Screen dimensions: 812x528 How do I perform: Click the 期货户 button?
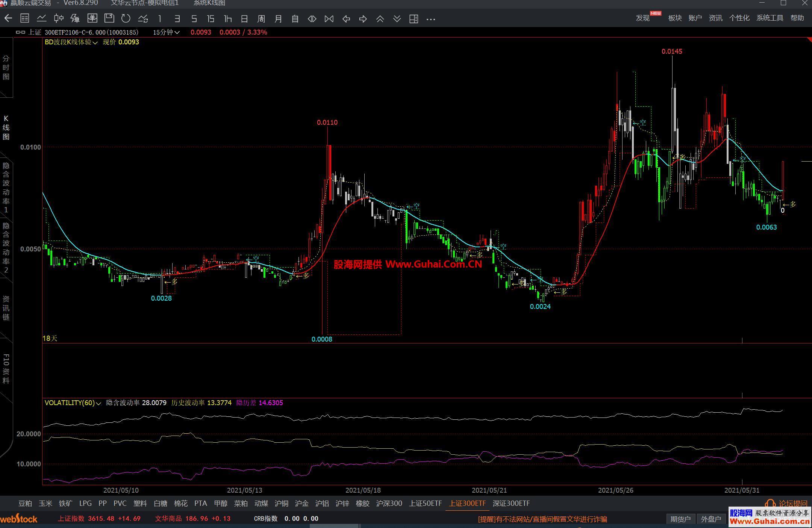point(681,519)
